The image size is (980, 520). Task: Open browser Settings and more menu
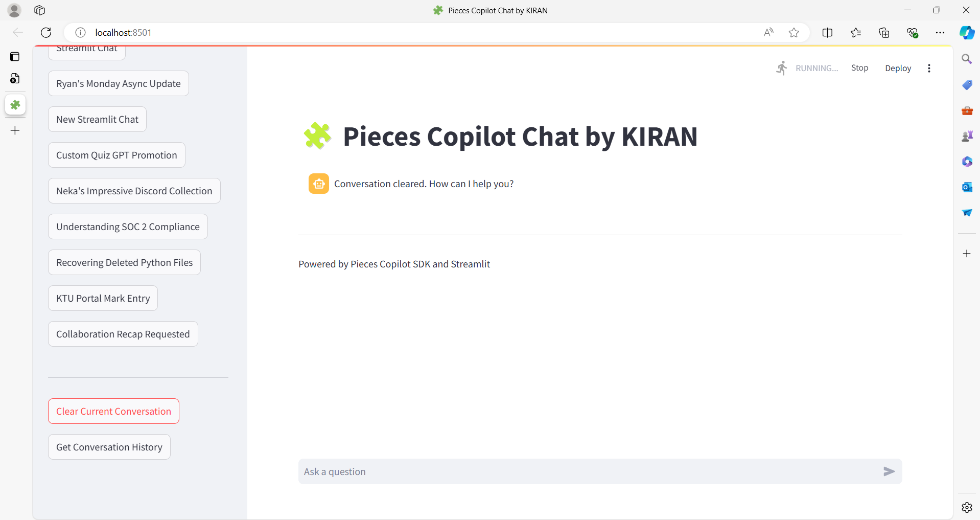pyautogui.click(x=940, y=33)
